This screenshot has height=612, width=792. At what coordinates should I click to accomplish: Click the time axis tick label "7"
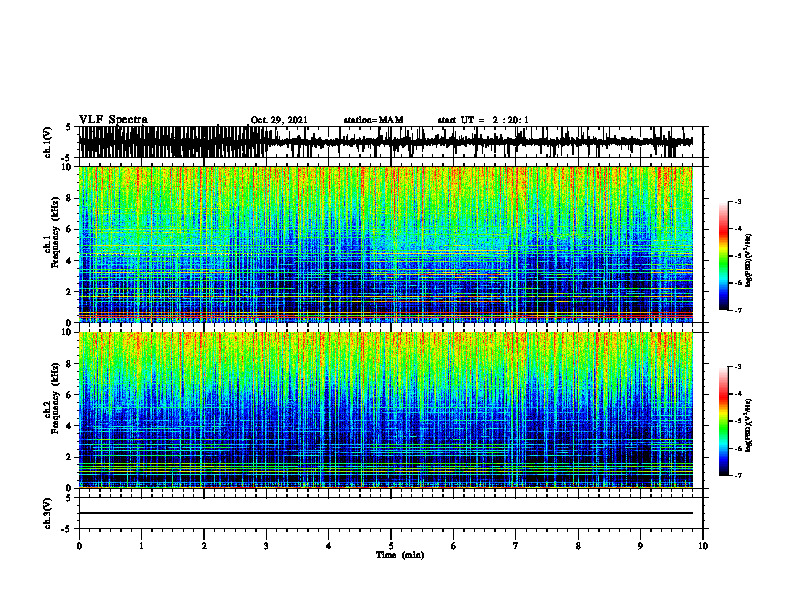click(x=516, y=546)
